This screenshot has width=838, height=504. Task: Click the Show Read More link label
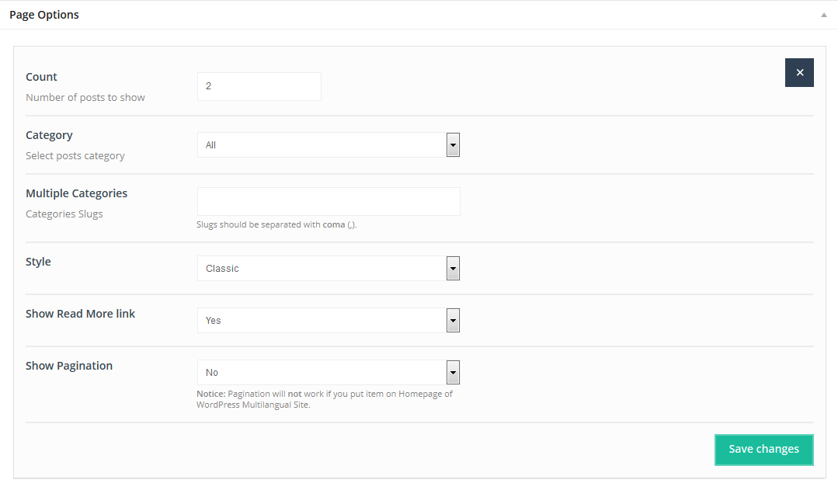[80, 314]
